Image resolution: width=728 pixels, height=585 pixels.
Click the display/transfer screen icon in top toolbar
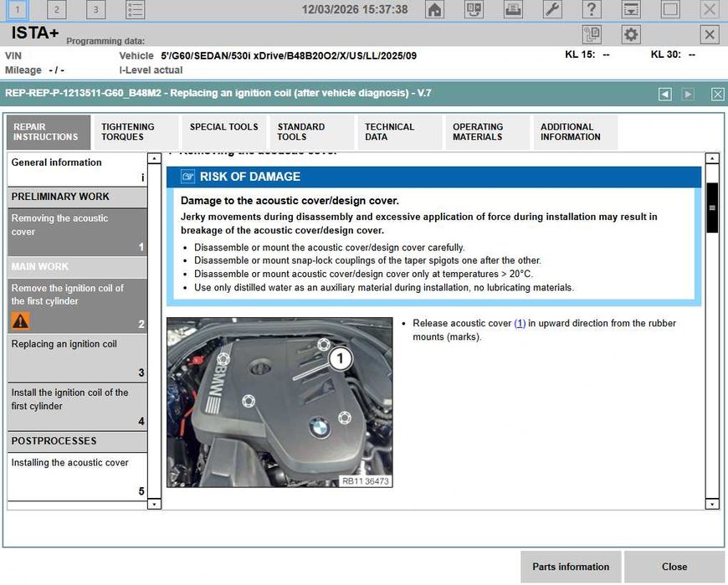[x=474, y=9]
